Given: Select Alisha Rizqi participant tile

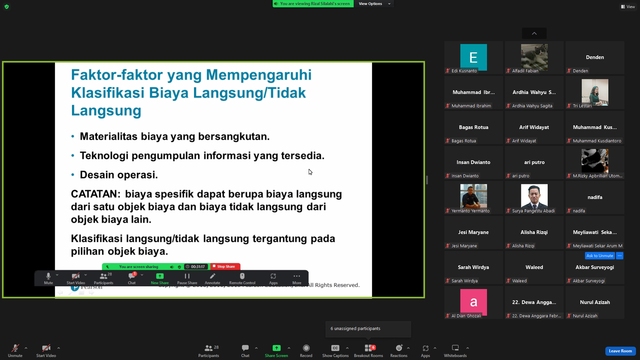Looking at the screenshot, I should coord(534,233).
